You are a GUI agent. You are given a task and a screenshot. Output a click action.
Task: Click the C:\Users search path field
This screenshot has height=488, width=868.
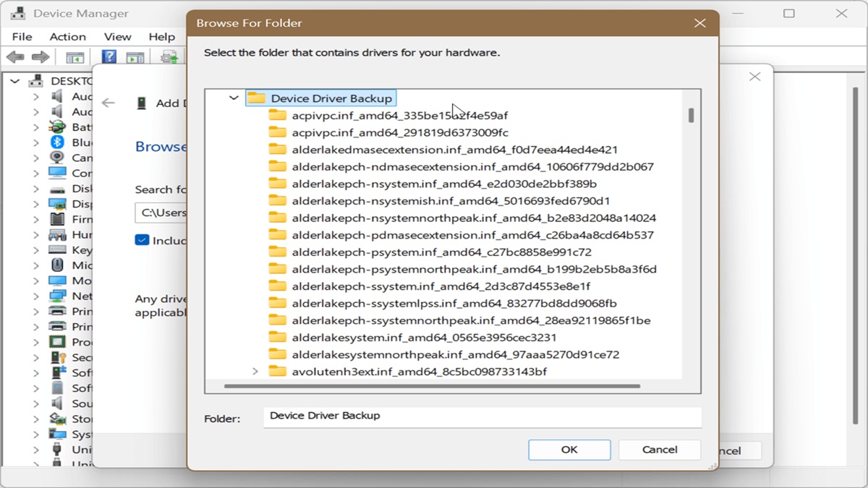pyautogui.click(x=161, y=213)
